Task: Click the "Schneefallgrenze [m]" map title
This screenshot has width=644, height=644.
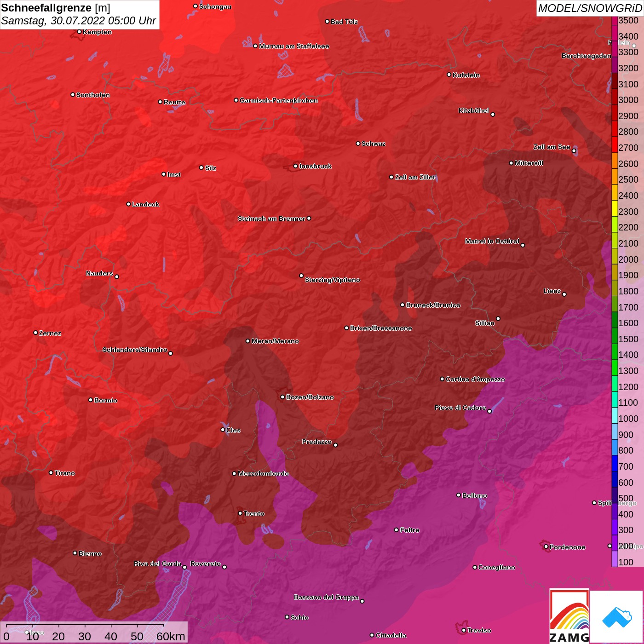Action: 56,8
